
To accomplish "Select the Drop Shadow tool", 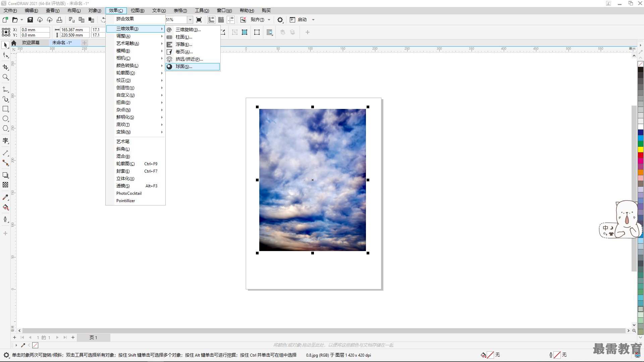I will pyautogui.click(x=5, y=175).
